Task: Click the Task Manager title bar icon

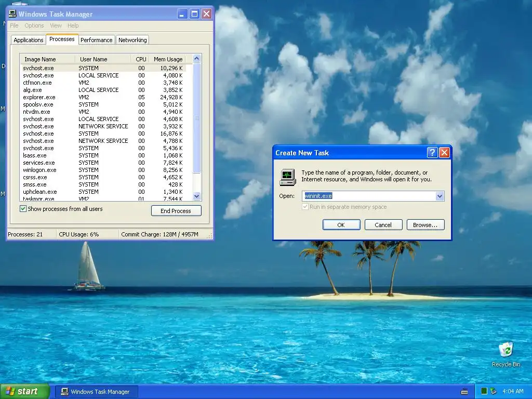Action: point(12,14)
